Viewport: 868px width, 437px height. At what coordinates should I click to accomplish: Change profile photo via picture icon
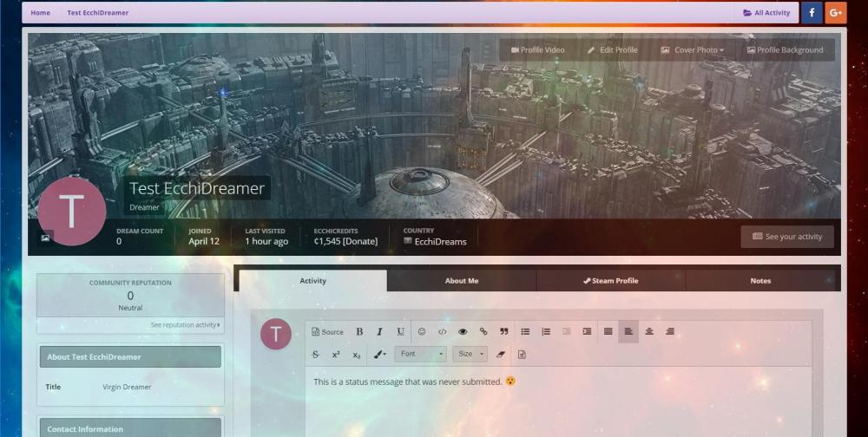pos(45,238)
